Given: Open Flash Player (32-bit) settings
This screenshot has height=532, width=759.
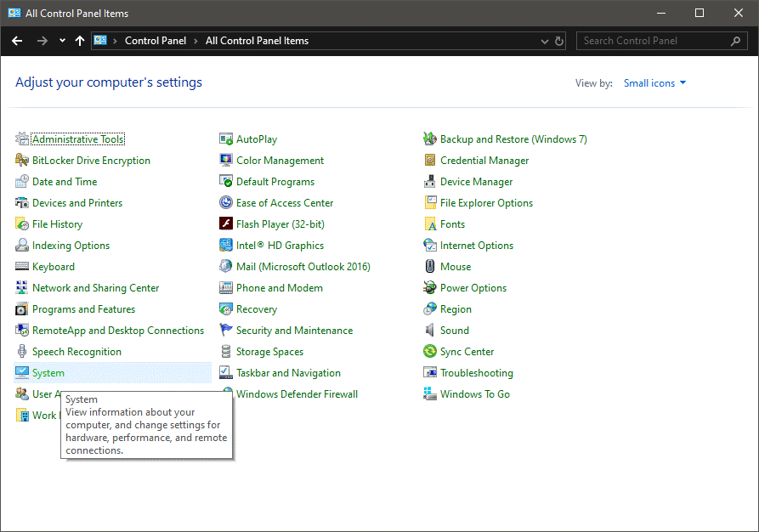Looking at the screenshot, I should [281, 224].
